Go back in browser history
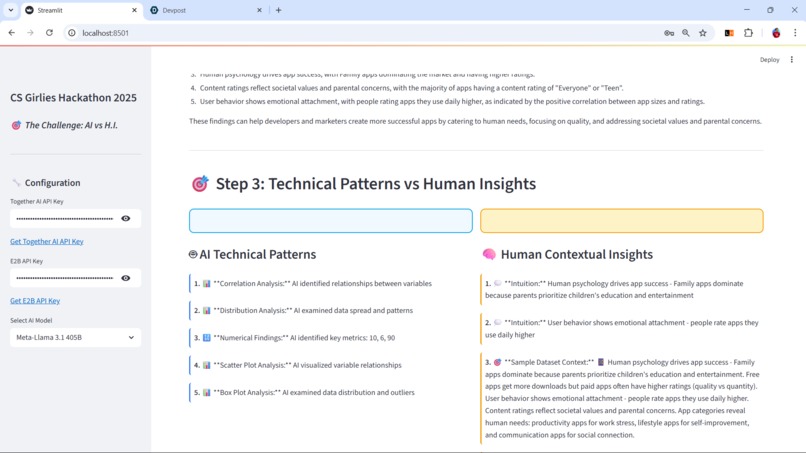This screenshot has width=806, height=453. [x=12, y=33]
